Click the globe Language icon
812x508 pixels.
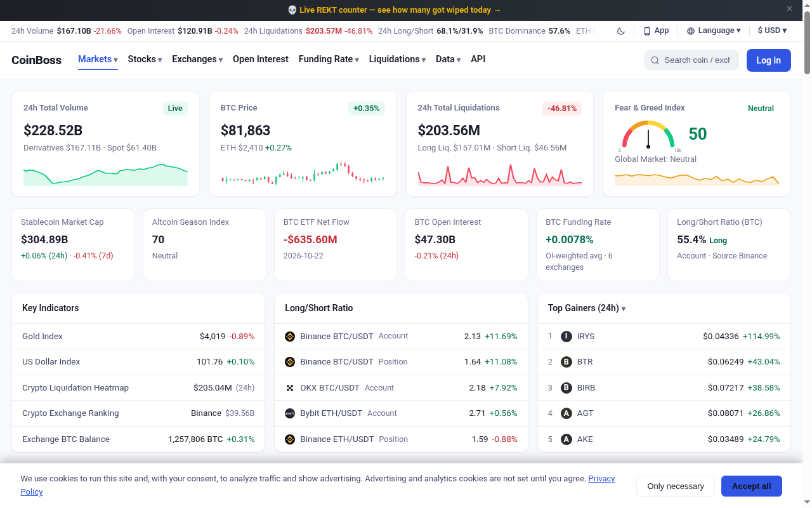691,31
